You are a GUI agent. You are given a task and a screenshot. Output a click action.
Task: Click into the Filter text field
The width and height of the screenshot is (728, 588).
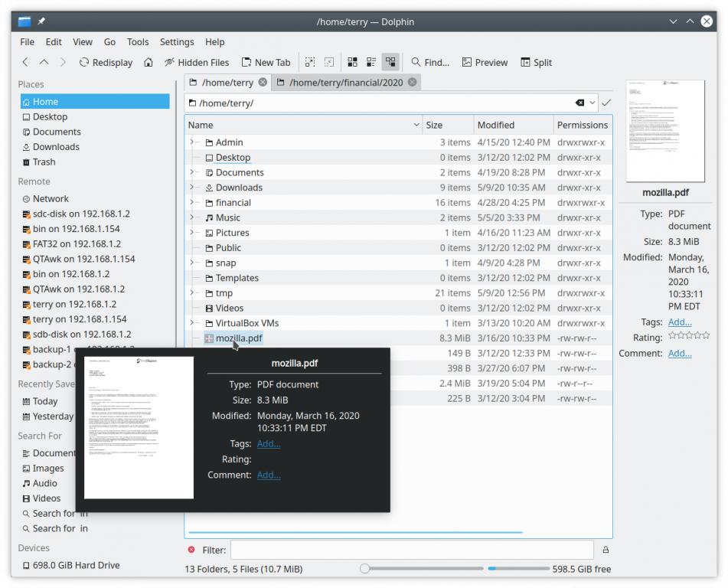[411, 550]
